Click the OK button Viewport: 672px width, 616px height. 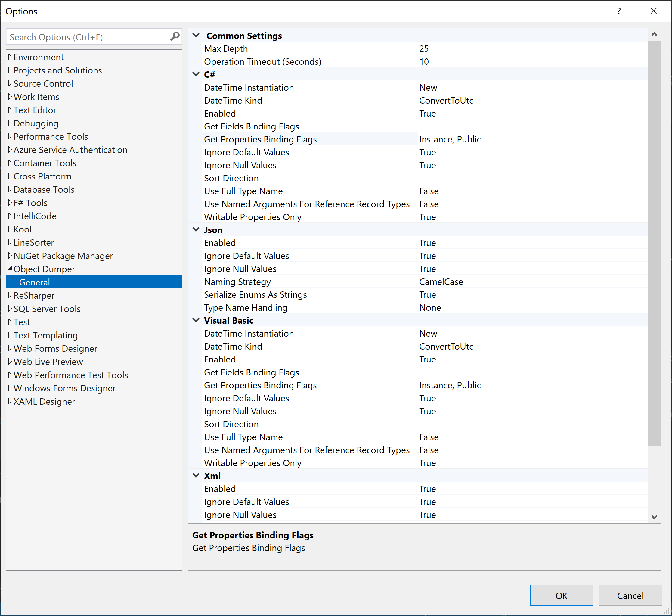tap(561, 595)
